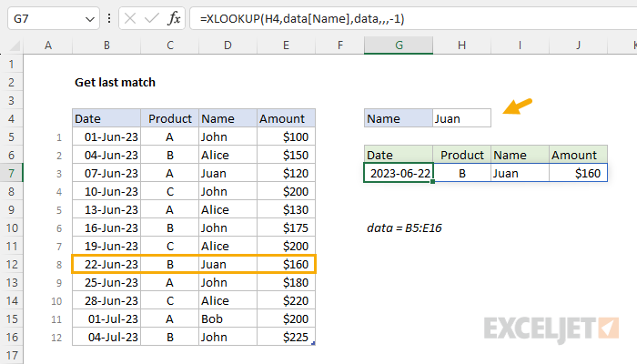This screenshot has height=364, width=637.
Task: Click the Exceljet logo watermark
Action: tap(551, 329)
